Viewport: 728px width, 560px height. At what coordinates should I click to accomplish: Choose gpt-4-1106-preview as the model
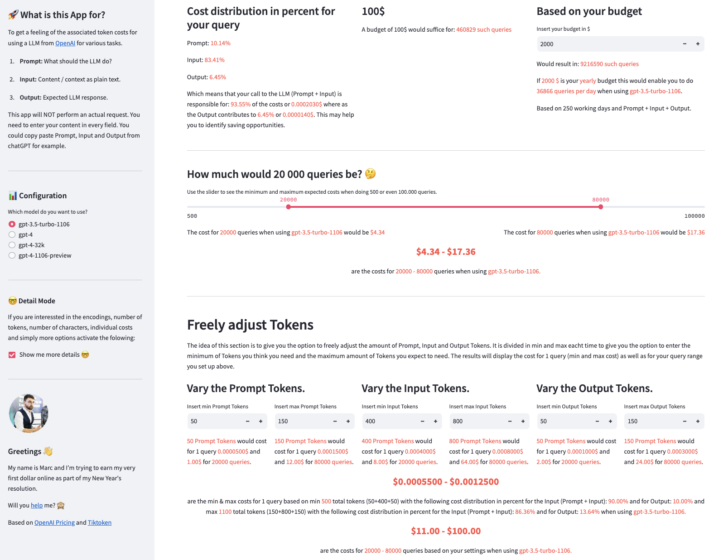pyautogui.click(x=12, y=255)
